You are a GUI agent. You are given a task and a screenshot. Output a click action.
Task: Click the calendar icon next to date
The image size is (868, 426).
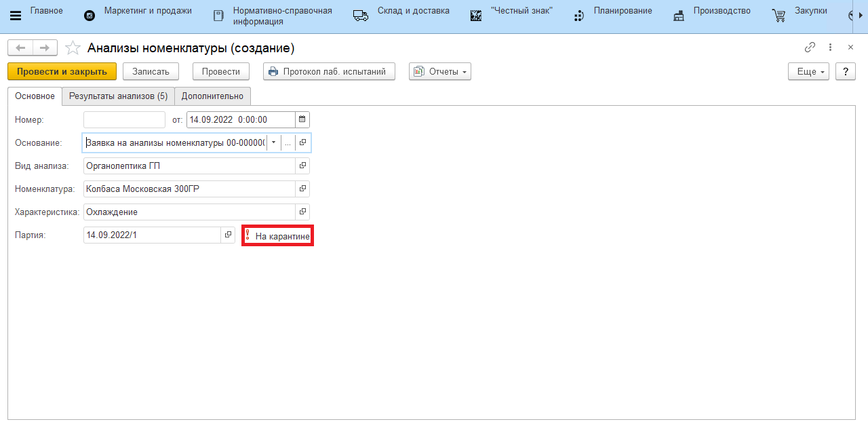(x=302, y=119)
